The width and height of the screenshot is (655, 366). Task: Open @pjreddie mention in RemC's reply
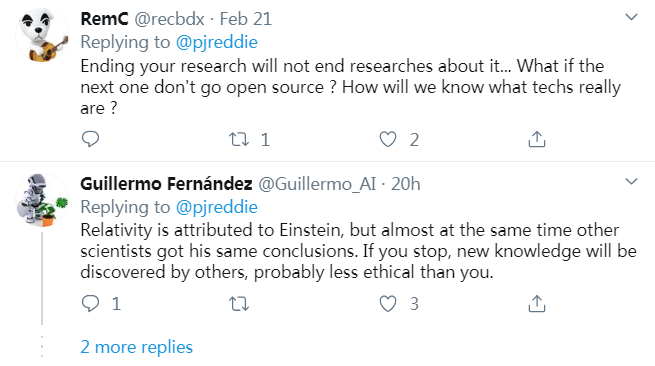tap(217, 42)
